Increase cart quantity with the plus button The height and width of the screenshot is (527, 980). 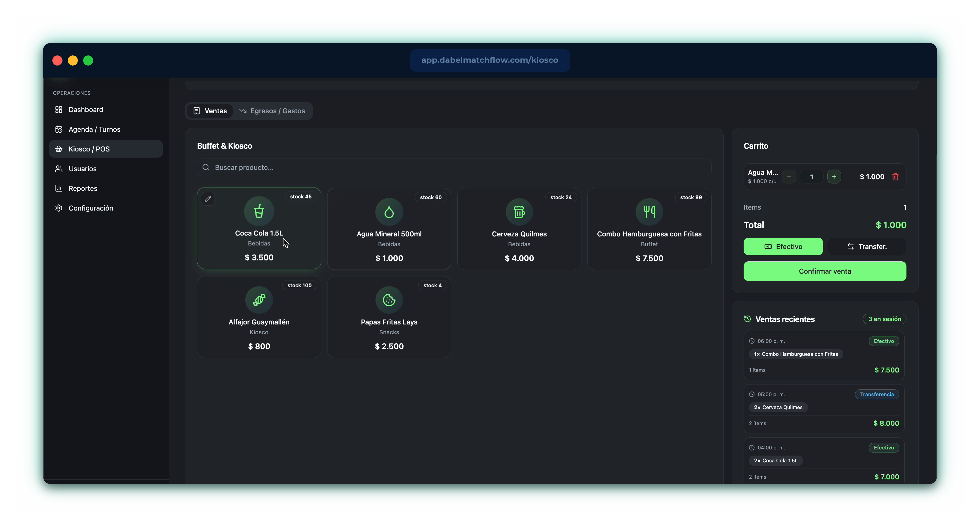point(834,177)
